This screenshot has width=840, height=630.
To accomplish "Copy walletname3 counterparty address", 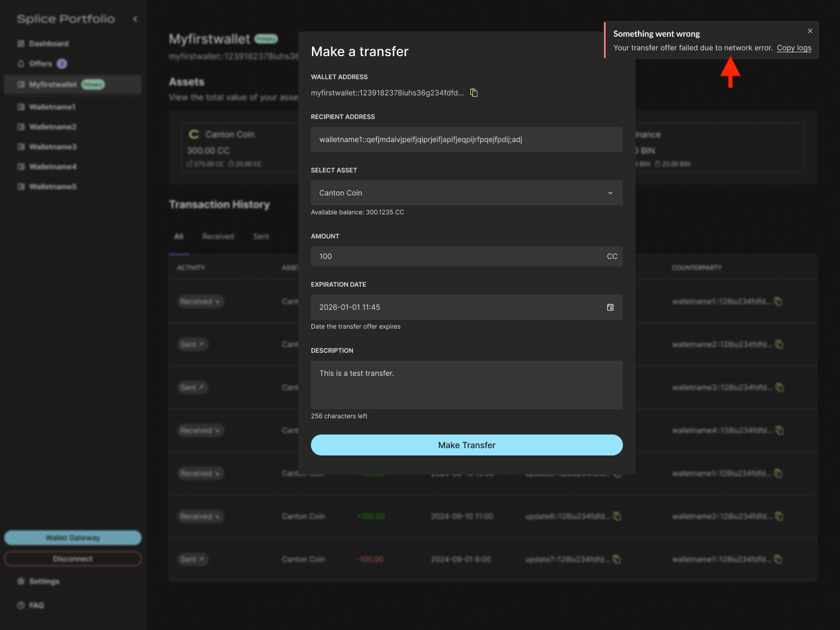I will pos(780,387).
